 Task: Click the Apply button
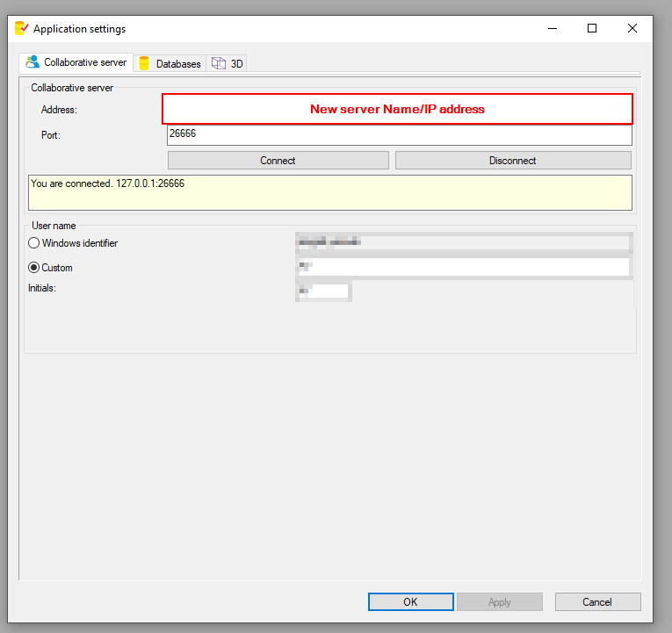tap(499, 601)
